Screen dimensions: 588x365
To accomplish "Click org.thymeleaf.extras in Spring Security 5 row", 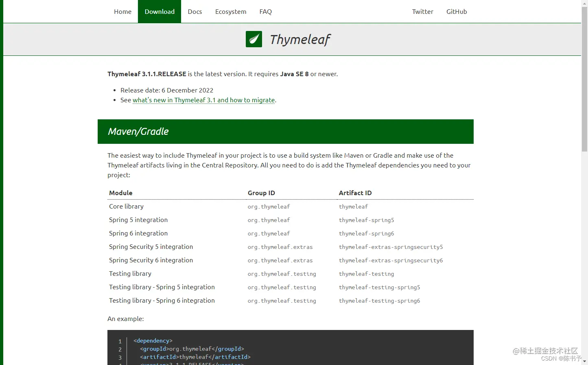I will 280,247.
